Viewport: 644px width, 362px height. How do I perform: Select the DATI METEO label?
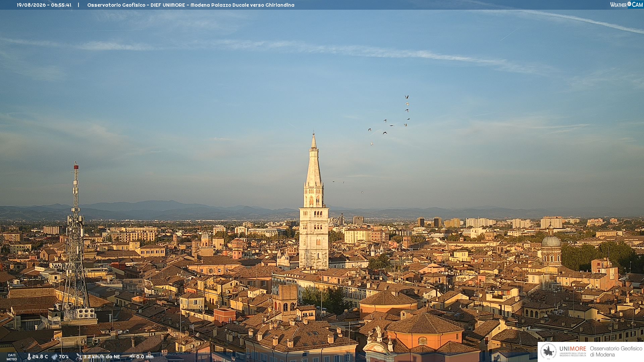click(x=12, y=357)
